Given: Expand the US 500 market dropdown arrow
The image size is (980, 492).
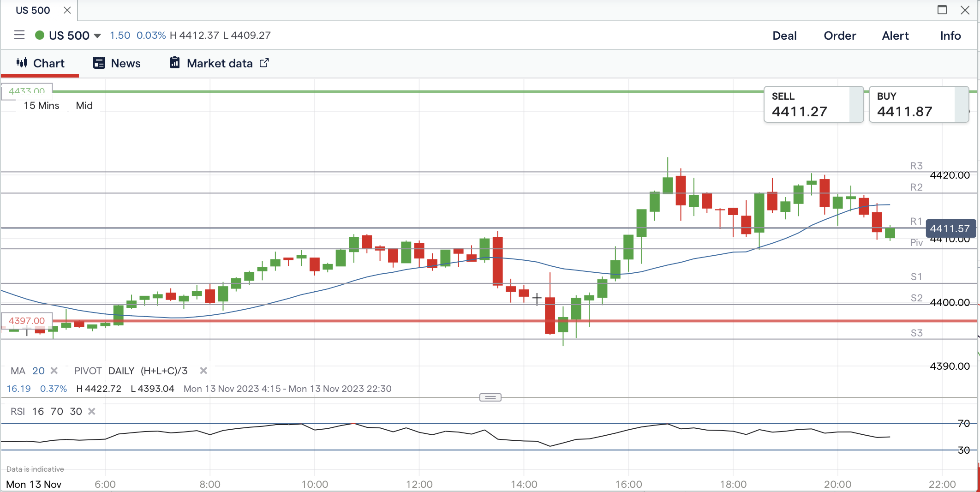Looking at the screenshot, I should pyautogui.click(x=97, y=36).
